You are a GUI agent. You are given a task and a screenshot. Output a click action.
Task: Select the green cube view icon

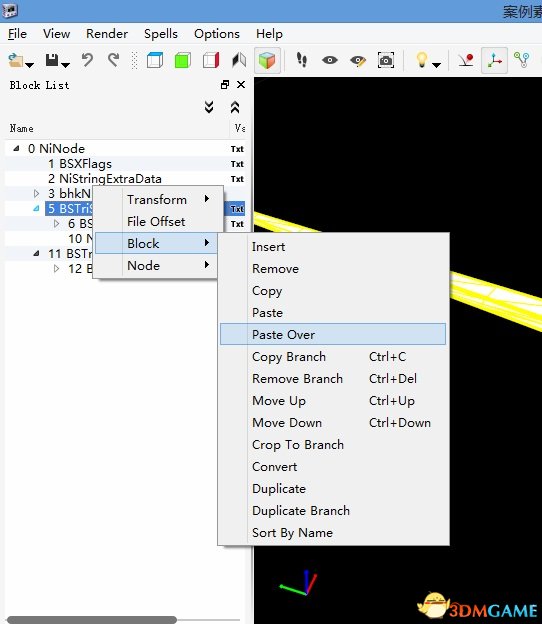[183, 60]
